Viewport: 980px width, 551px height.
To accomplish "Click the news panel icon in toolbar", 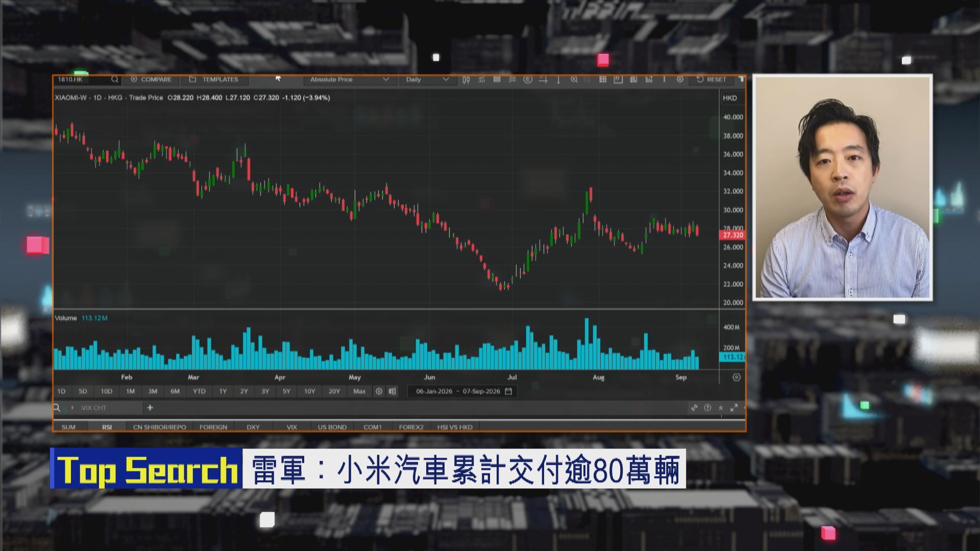I will coord(633,80).
